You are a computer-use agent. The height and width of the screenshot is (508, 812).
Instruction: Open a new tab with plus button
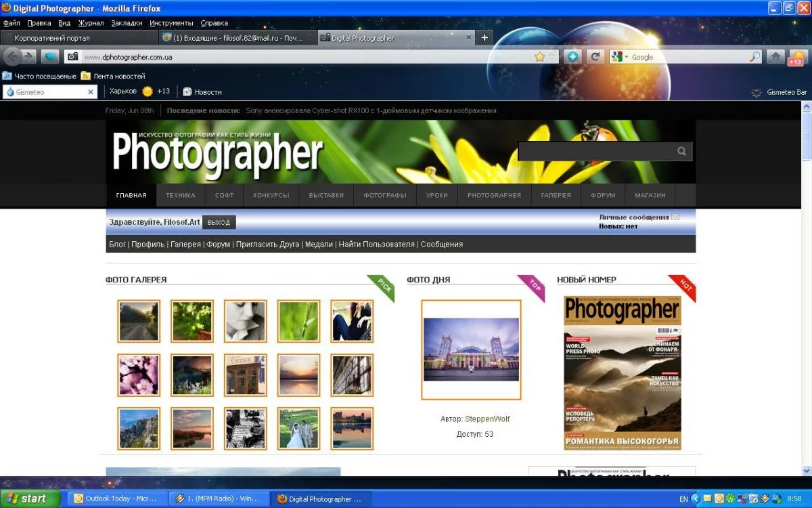click(x=484, y=38)
